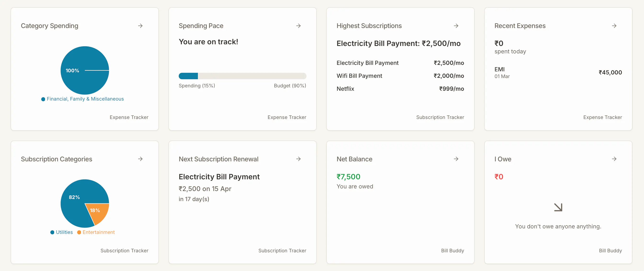Open Next Subscription Renewal arrow
The image size is (644, 271).
[298, 159]
